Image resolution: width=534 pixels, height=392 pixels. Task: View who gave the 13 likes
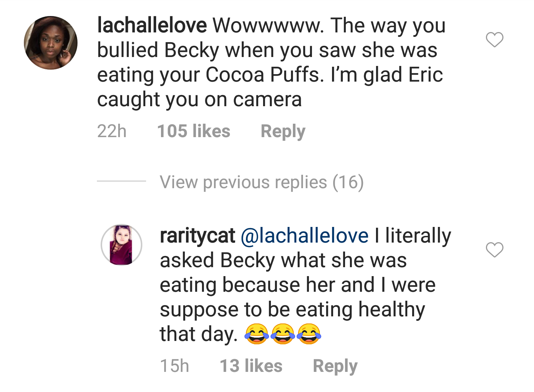[251, 366]
